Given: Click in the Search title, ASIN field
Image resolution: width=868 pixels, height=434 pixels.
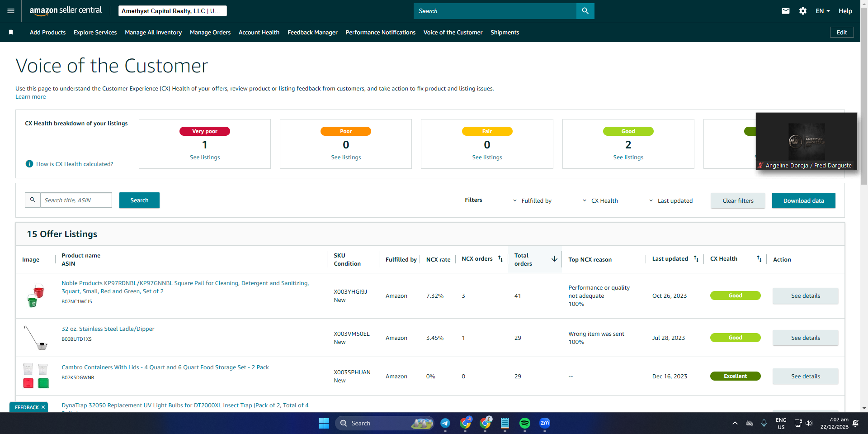Looking at the screenshot, I should (x=76, y=200).
